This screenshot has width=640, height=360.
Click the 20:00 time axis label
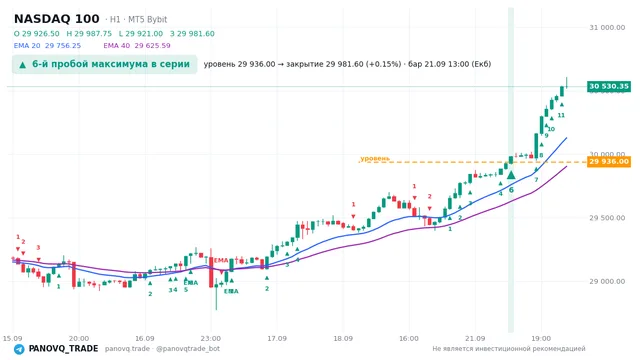pyautogui.click(x=78, y=338)
